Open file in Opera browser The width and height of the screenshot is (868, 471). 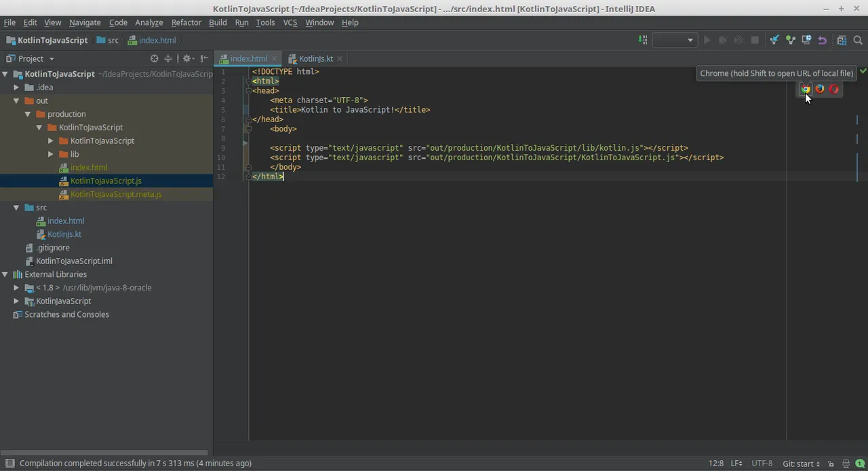(x=833, y=89)
